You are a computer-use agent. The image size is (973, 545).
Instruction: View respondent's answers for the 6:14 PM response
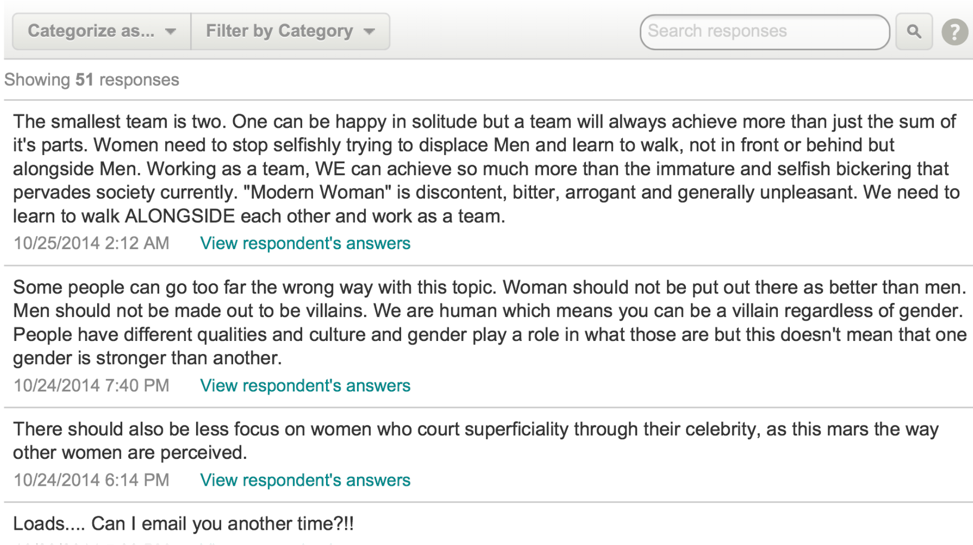(305, 480)
